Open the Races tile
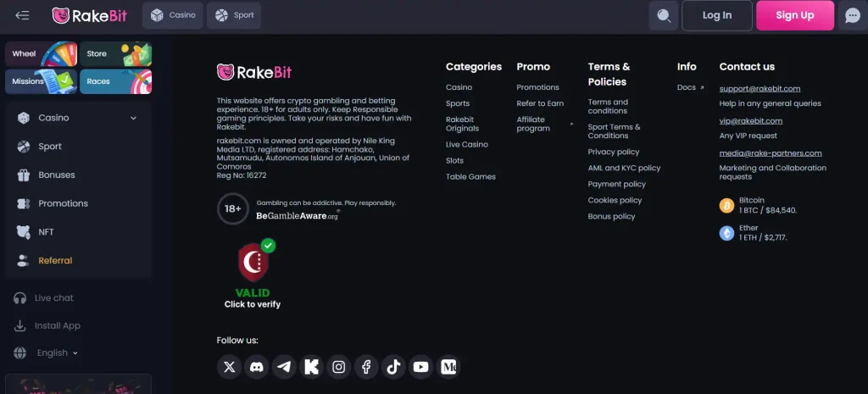 (x=115, y=81)
